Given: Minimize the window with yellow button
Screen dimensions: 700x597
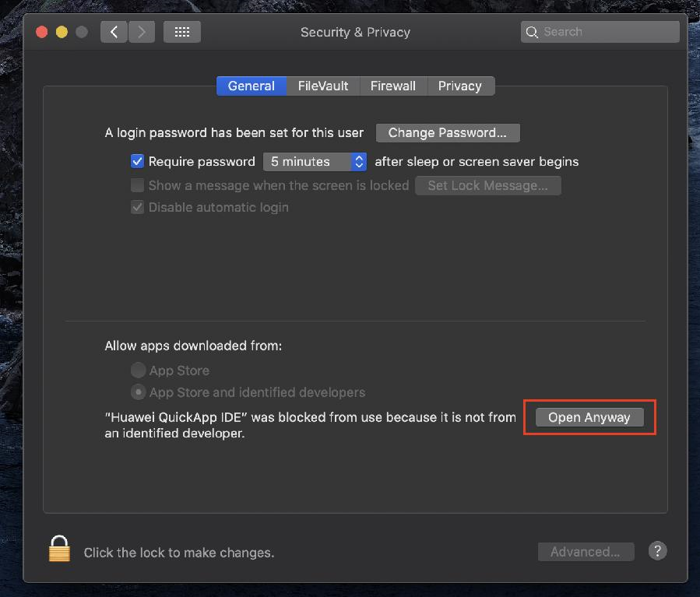Looking at the screenshot, I should coord(62,32).
